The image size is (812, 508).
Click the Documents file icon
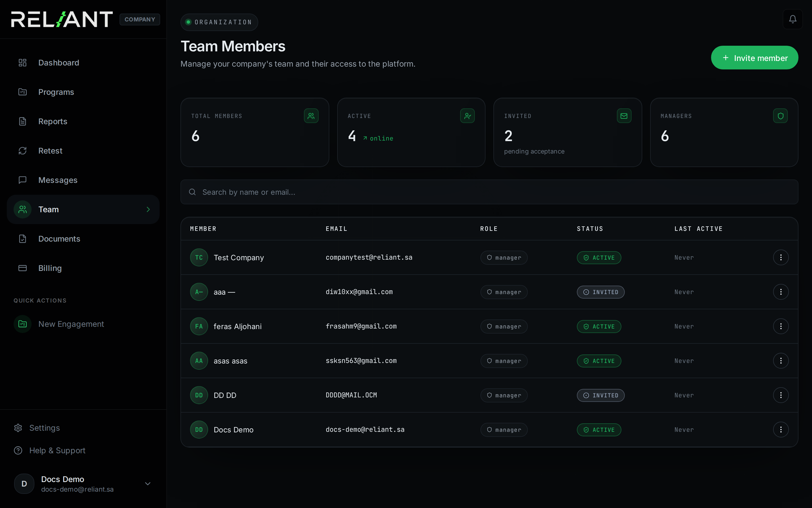pyautogui.click(x=23, y=239)
